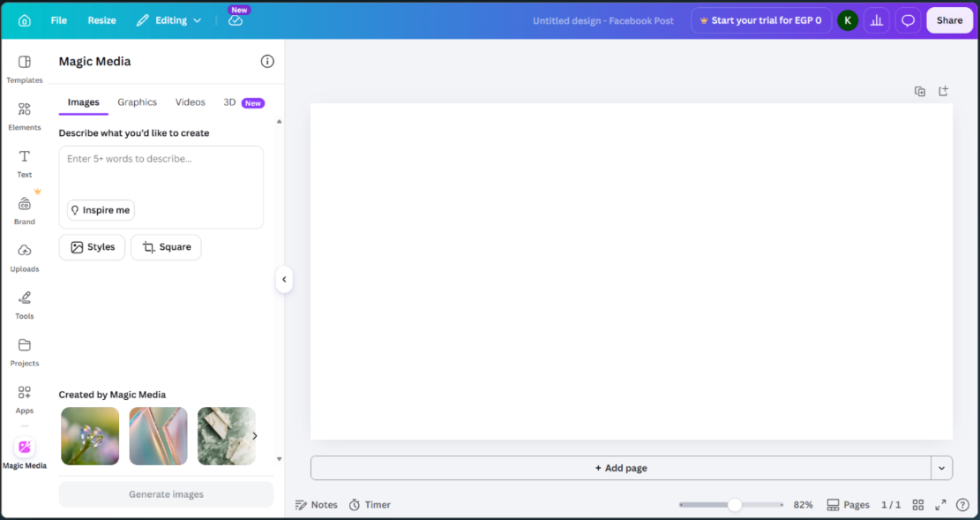The image size is (980, 520).
Task: Click the add new page icon above canvas
Action: (x=943, y=91)
